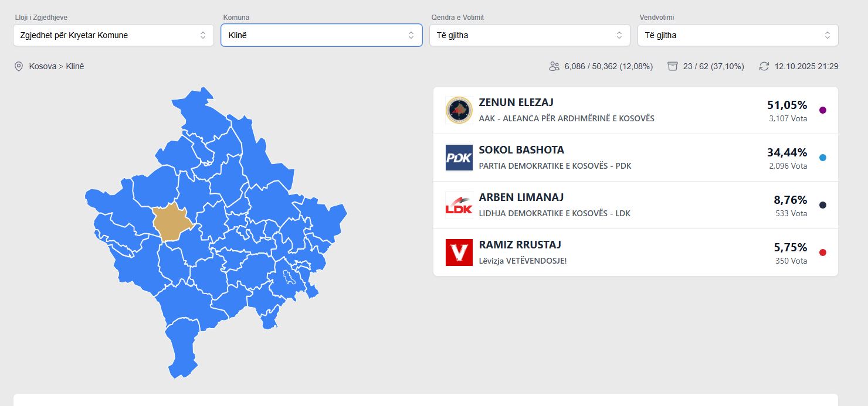Screen dimensions: 868x406
Task: Click the LDK party logo
Action: 459,205
